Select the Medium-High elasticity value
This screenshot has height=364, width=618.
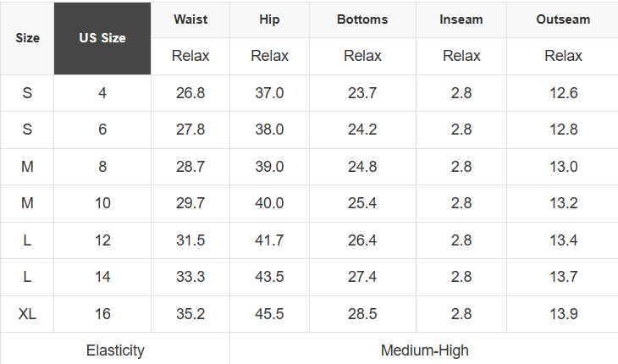(x=424, y=350)
